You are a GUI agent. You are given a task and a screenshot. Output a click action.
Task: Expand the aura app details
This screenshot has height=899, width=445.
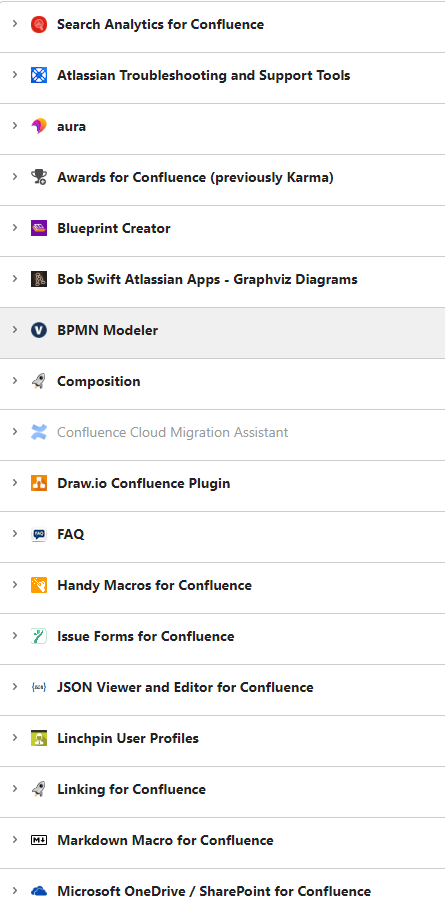point(15,126)
